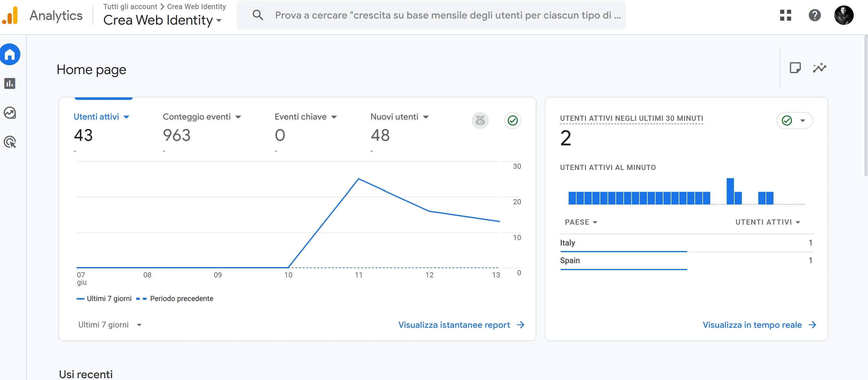Select the Nuovi utenti metric tab
This screenshot has height=380, width=868.
click(399, 117)
